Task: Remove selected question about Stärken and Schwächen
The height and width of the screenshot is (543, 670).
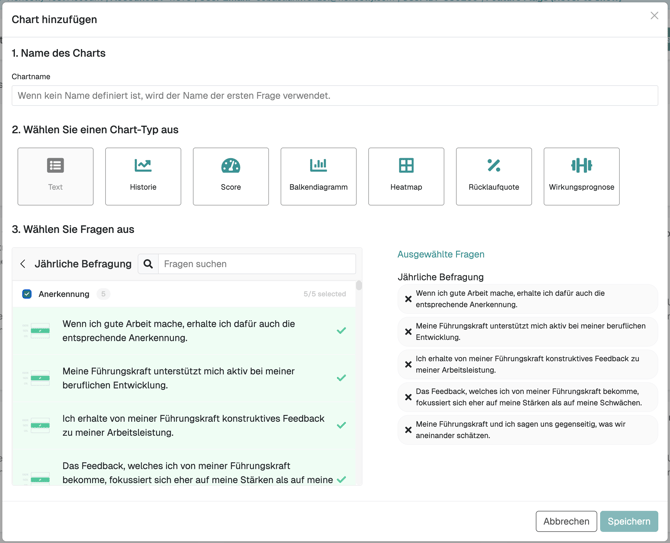Action: [x=408, y=397]
